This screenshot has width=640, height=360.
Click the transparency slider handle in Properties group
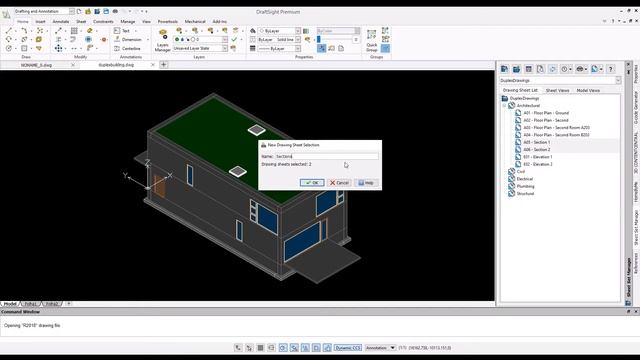[319, 40]
